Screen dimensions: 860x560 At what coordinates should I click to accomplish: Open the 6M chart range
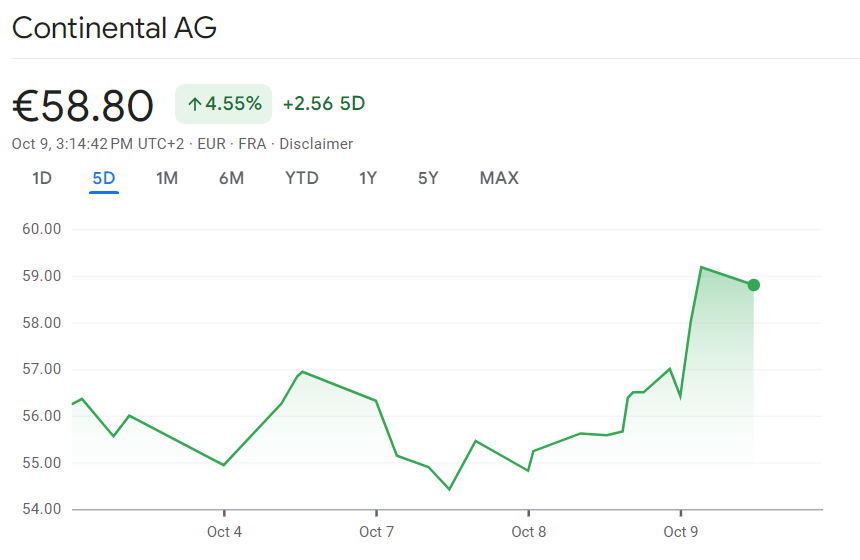pos(231,178)
